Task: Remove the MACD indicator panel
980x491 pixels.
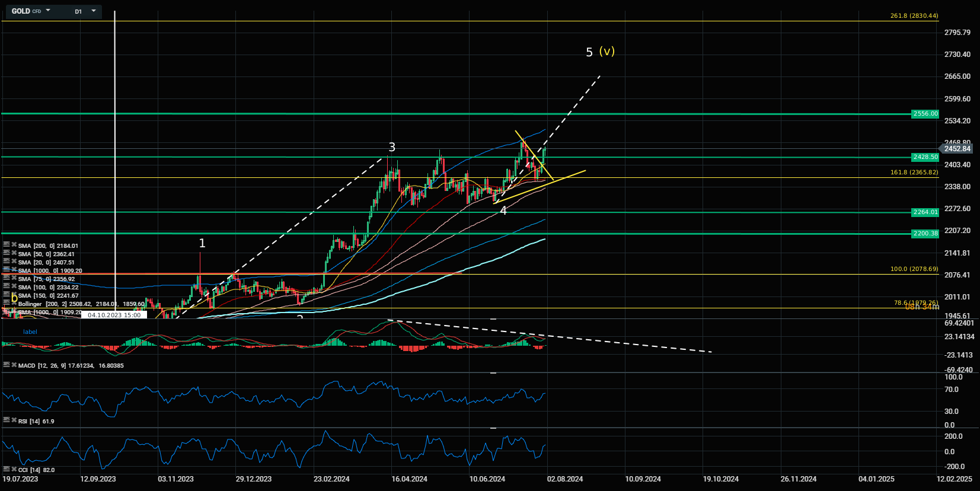Action: pos(14,365)
